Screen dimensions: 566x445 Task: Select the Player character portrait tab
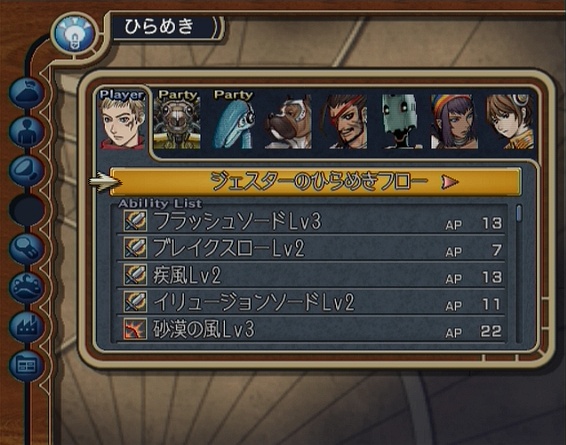click(122, 119)
